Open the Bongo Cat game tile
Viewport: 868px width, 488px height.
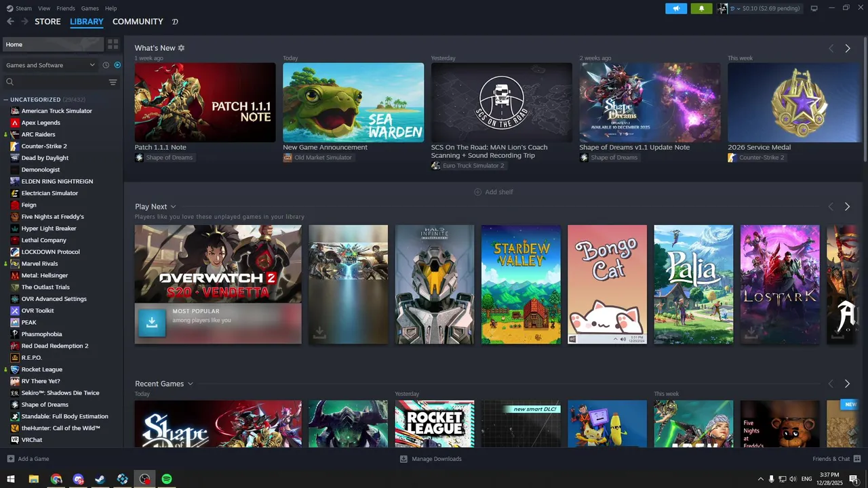click(x=607, y=285)
